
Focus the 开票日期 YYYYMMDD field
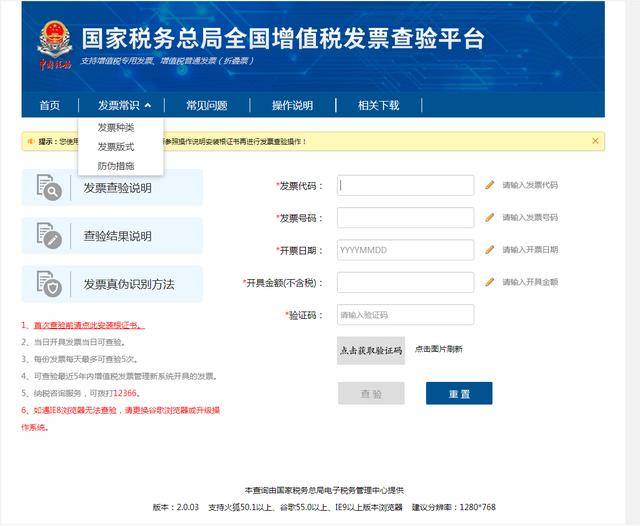click(406, 250)
